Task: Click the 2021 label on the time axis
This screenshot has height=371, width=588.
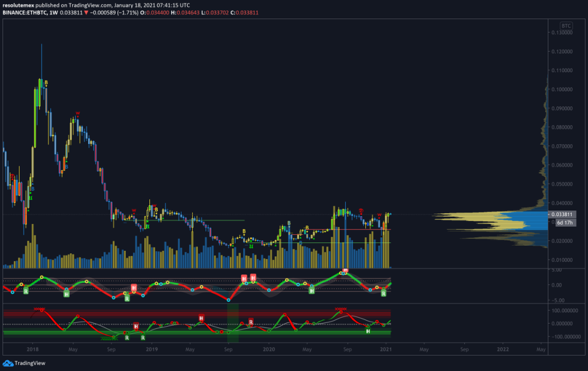Action: [x=385, y=349]
